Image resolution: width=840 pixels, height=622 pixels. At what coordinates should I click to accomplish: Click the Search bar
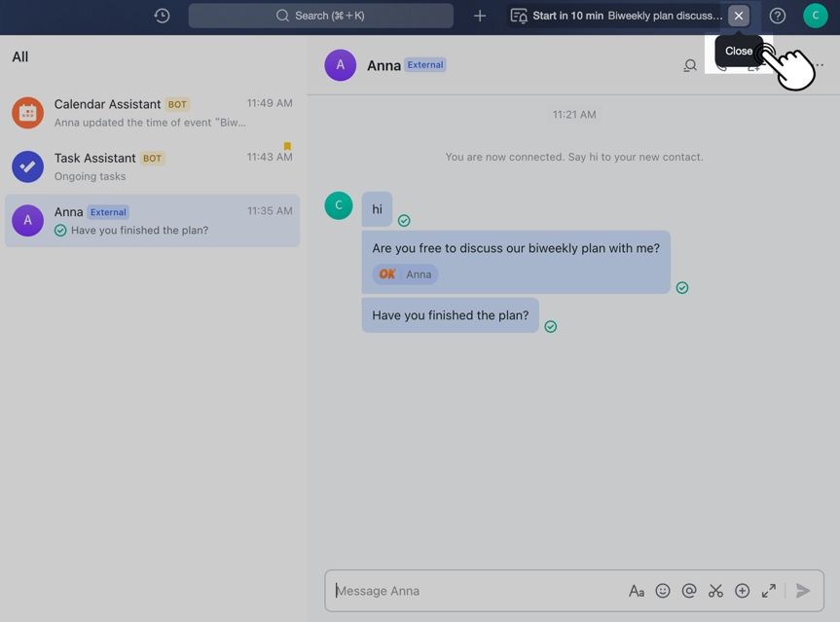point(320,16)
